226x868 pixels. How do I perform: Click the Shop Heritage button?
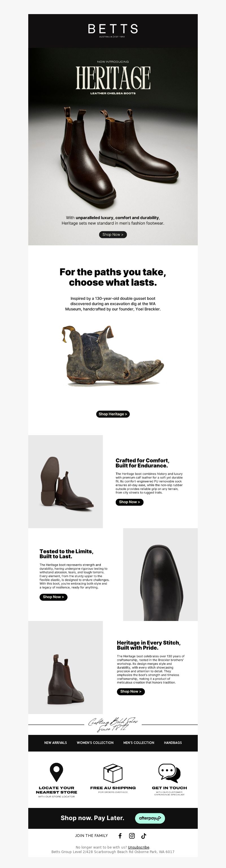(x=113, y=414)
